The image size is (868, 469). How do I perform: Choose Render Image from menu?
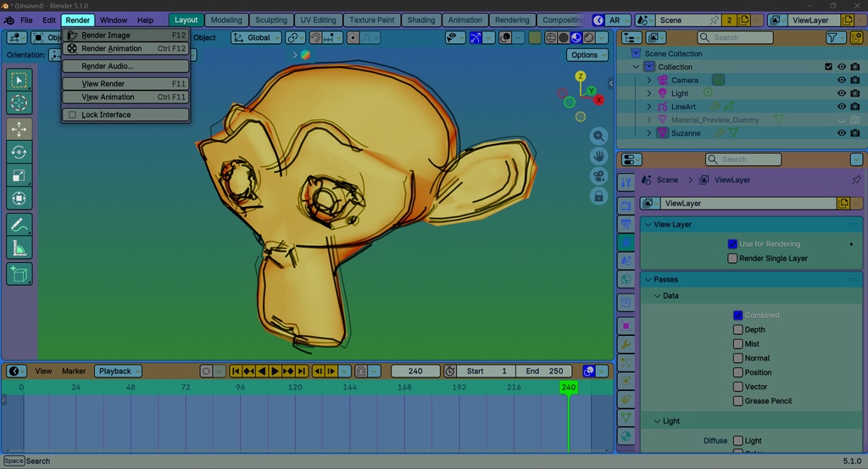coord(125,35)
